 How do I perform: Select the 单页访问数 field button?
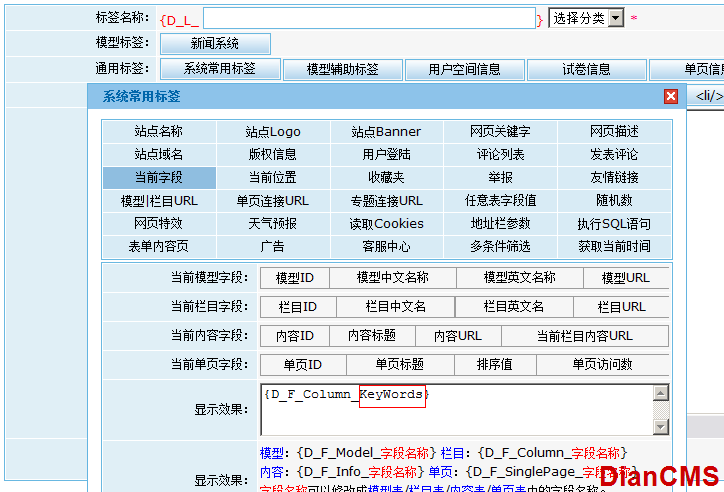pyautogui.click(x=602, y=365)
